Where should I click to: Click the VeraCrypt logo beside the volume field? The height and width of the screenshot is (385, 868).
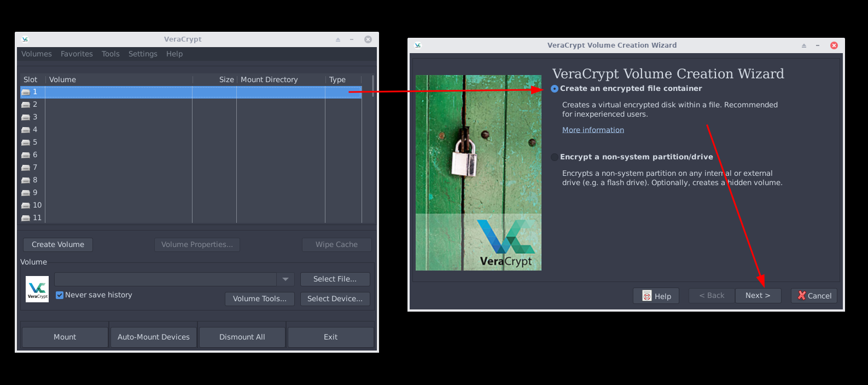[x=37, y=289]
